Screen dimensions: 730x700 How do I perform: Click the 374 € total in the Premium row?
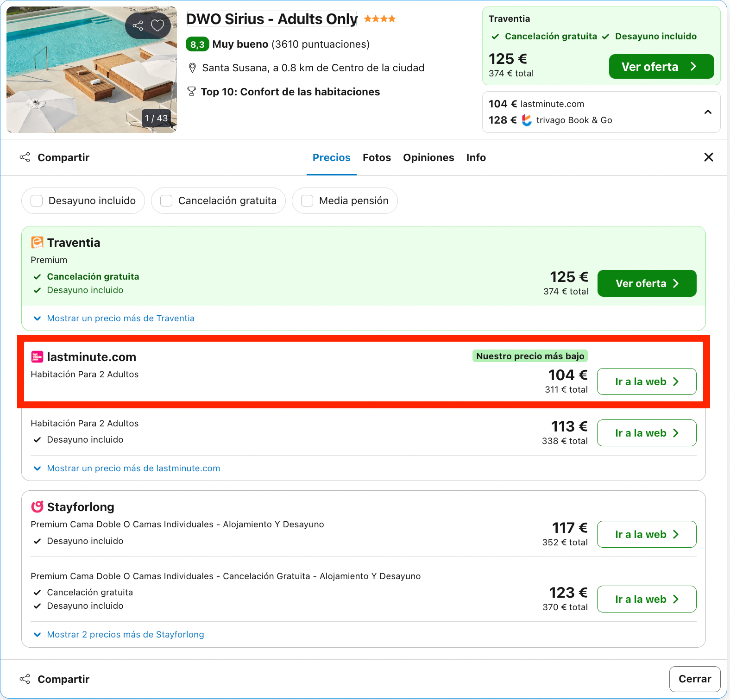566,292
